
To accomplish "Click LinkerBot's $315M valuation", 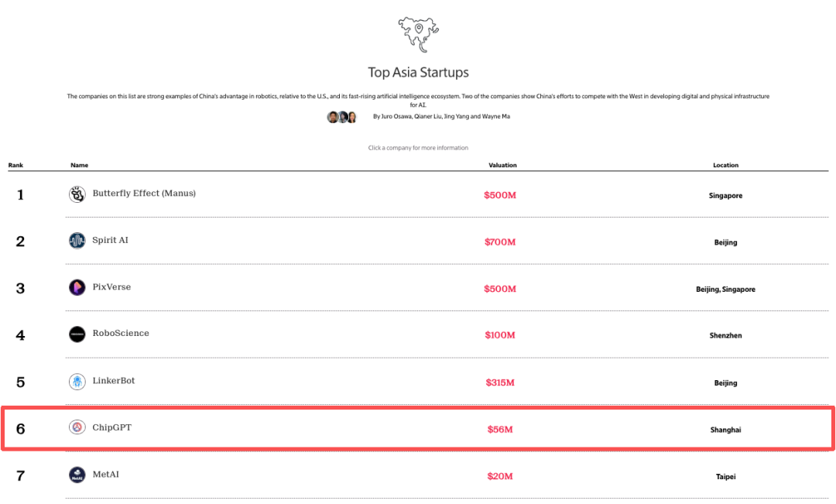I will pos(500,382).
